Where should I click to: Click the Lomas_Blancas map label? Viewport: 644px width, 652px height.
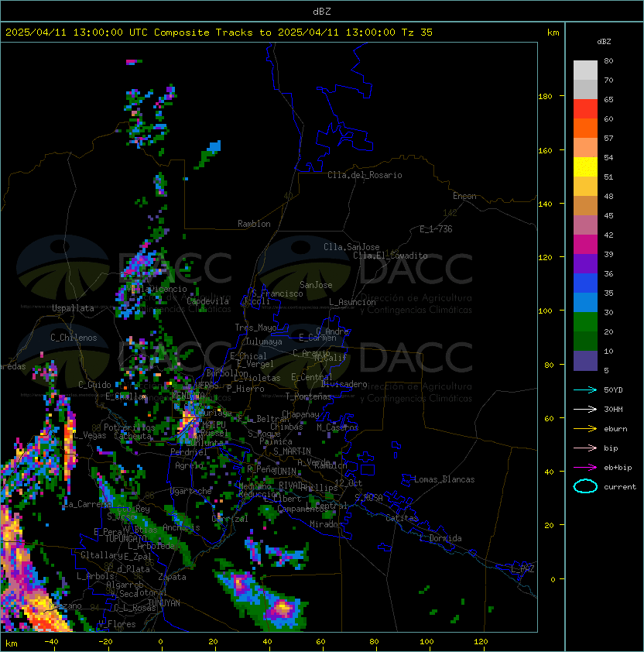coord(444,479)
